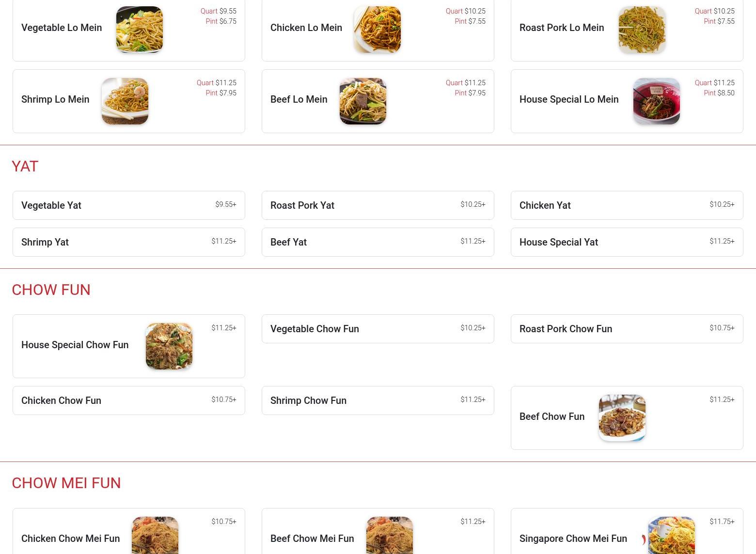Open House Special Yat options
This screenshot has width=756, height=554.
627,242
